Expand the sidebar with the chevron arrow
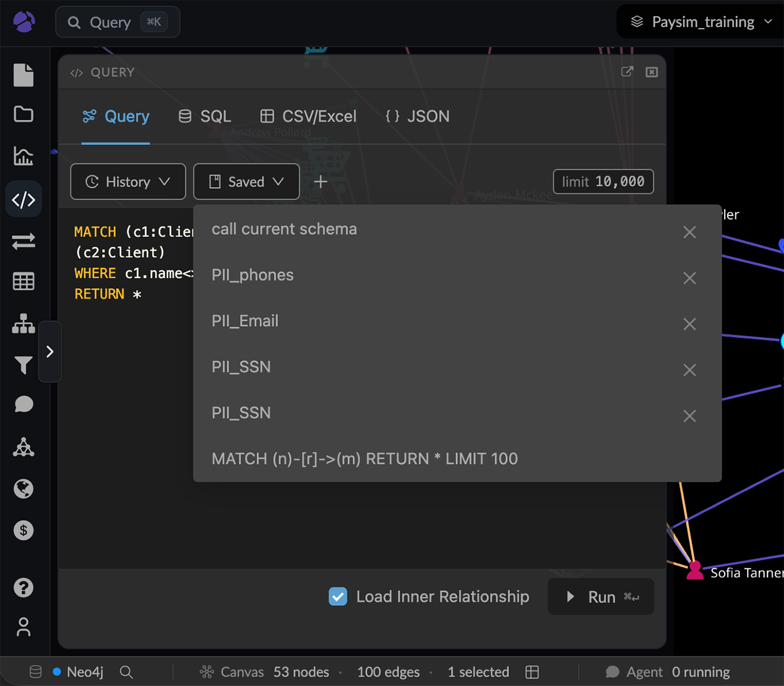 point(50,352)
